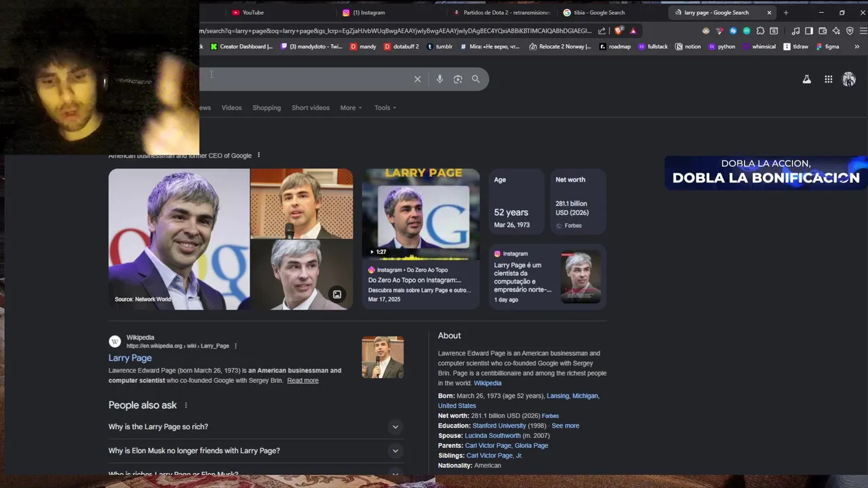868x488 pixels.
Task: Open Brave Shields lion icon
Action: point(618,30)
